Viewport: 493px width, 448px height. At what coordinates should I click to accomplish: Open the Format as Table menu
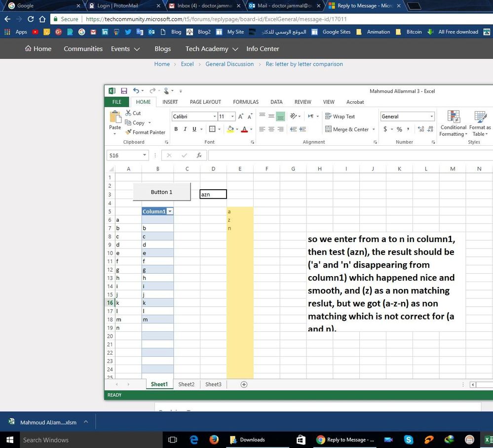[480, 123]
